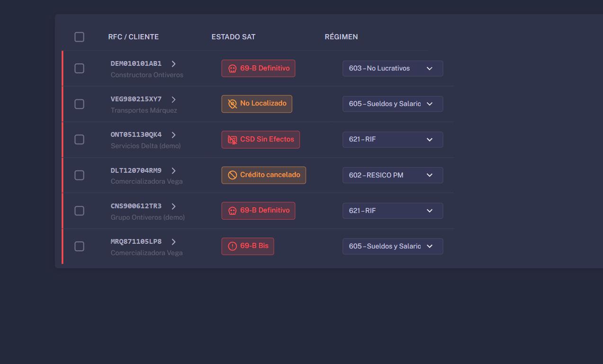Tick the checkbox for DLT120704RM9
This screenshot has height=364, width=603.
pos(79,175)
